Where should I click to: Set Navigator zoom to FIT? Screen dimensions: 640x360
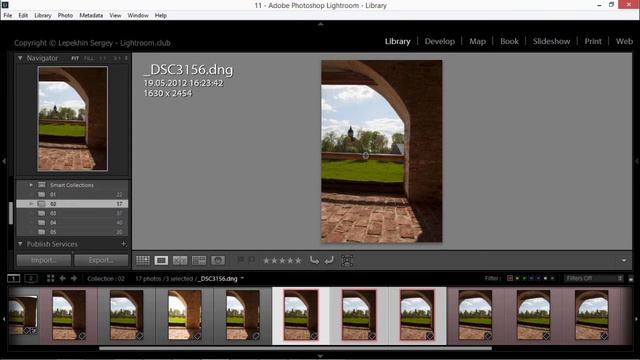pyautogui.click(x=75, y=58)
